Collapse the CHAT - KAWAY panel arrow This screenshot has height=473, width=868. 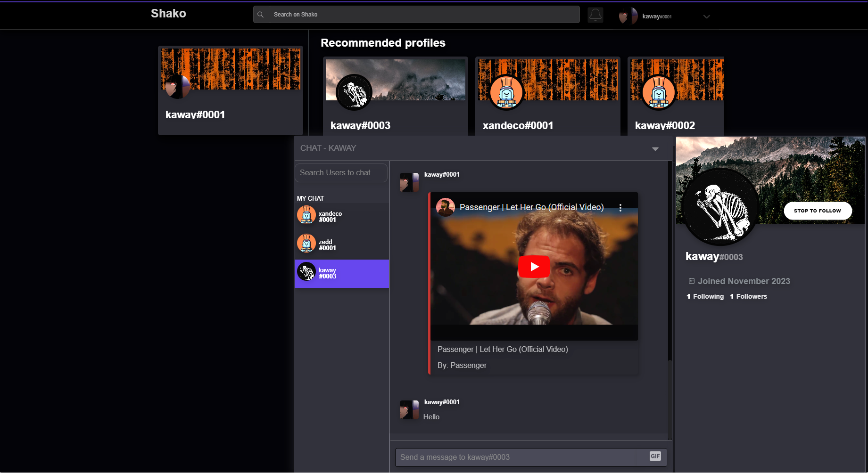pyautogui.click(x=655, y=149)
